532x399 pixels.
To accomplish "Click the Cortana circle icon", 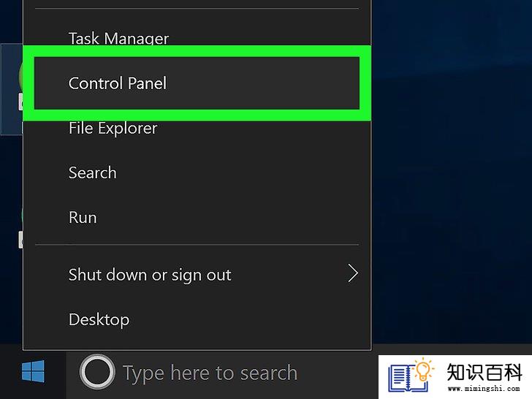I will pyautogui.click(x=97, y=372).
